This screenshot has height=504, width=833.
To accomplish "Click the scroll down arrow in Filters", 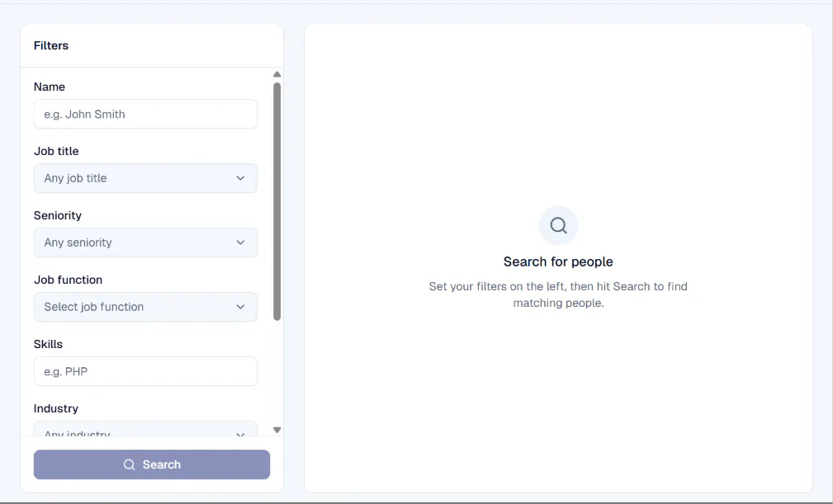I will point(277,430).
